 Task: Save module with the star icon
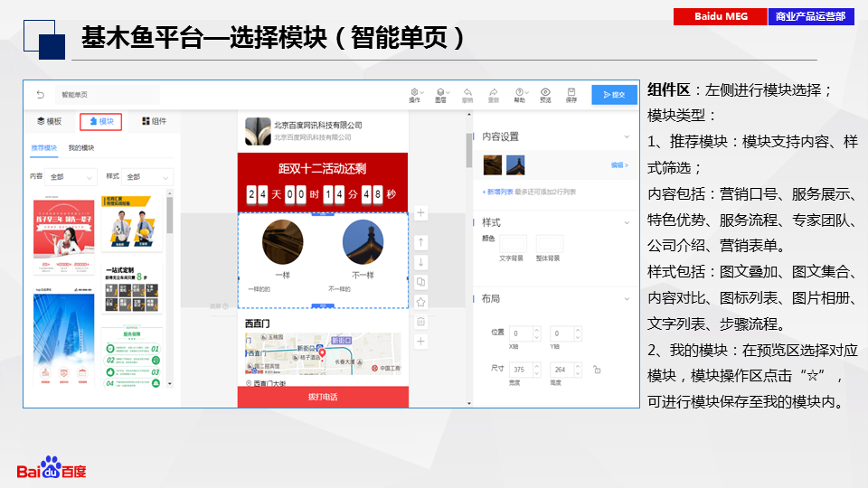tap(420, 302)
